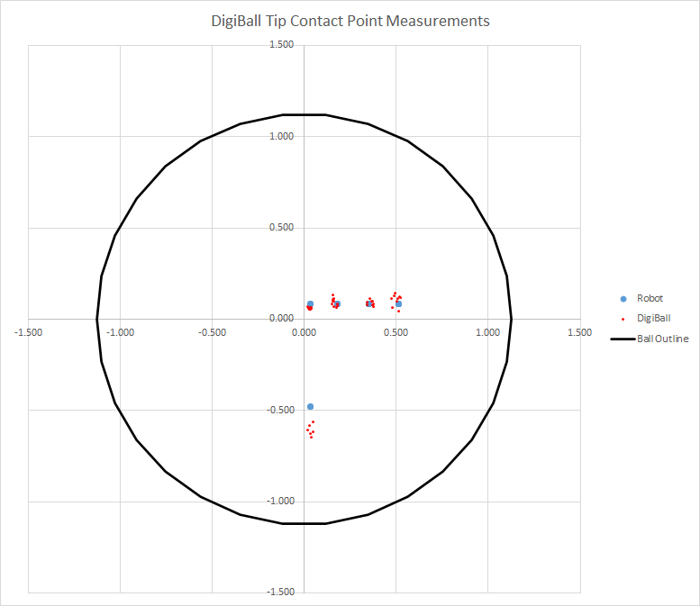700x606 pixels.
Task: Click the red DigiBall legend marker
Action: pyautogui.click(x=623, y=319)
